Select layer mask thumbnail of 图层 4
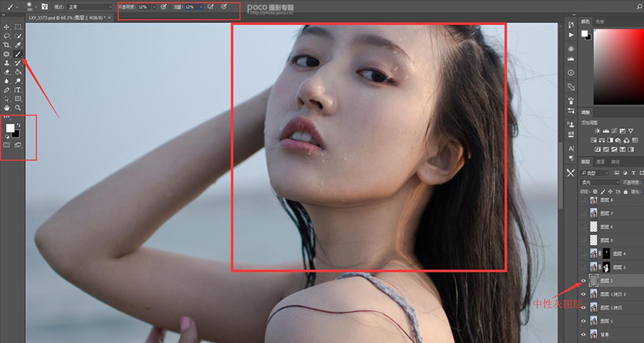 point(606,254)
